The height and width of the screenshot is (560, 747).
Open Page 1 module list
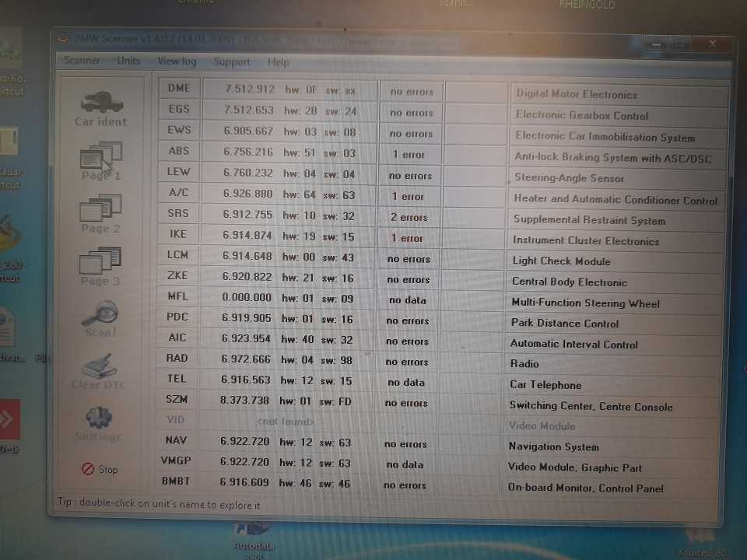pos(101,159)
